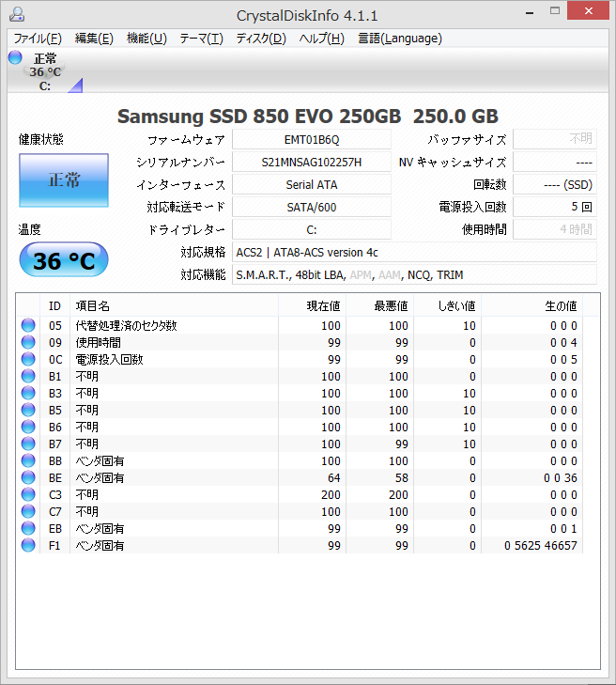Click the blue status orb in row F1
This screenshot has width=616, height=685.
tap(28, 545)
